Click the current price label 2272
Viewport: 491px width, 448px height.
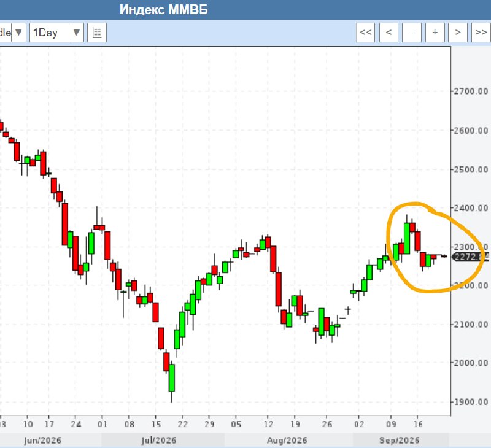click(x=471, y=257)
